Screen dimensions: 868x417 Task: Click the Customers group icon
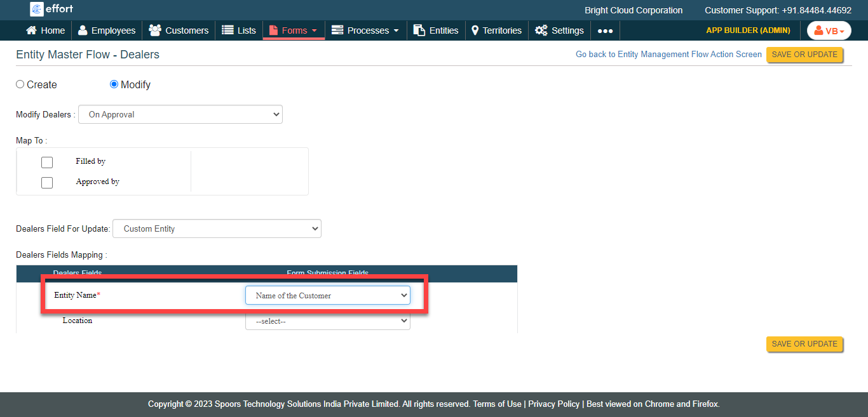click(154, 30)
